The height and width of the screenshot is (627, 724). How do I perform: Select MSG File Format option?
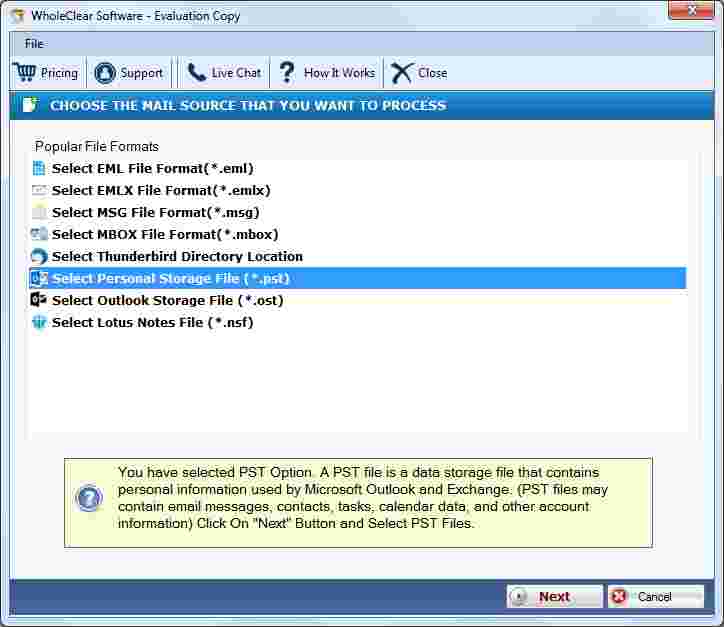[156, 212]
